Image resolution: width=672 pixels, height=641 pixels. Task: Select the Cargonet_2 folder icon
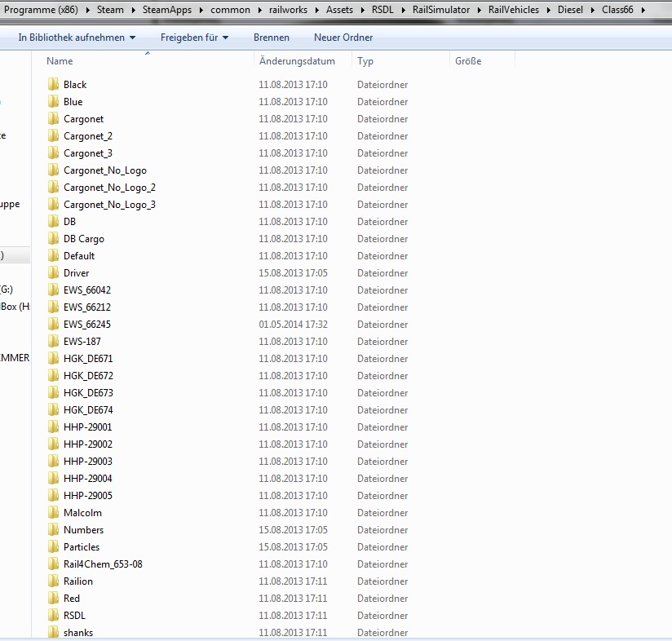point(53,135)
